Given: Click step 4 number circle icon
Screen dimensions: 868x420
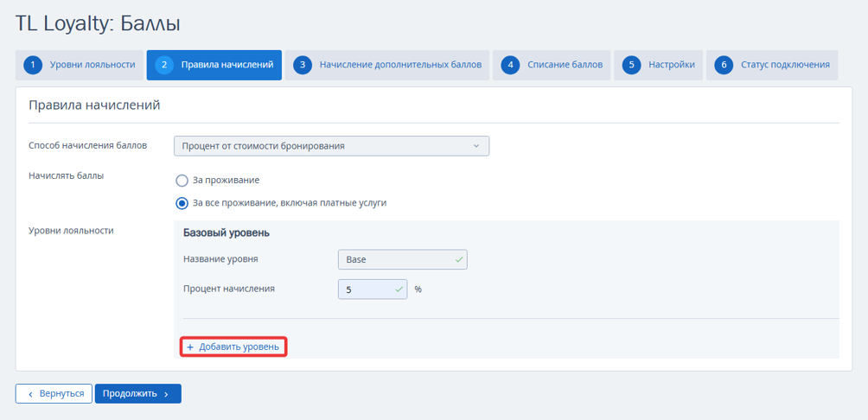Looking at the screenshot, I should [x=510, y=66].
